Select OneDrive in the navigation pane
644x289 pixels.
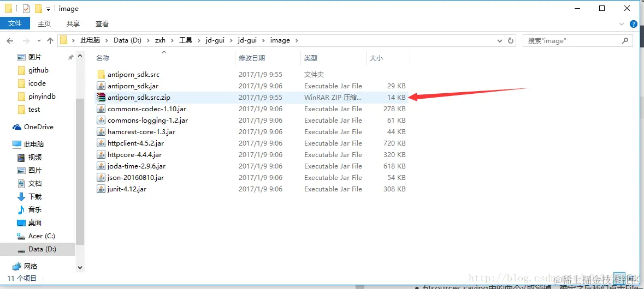point(38,127)
